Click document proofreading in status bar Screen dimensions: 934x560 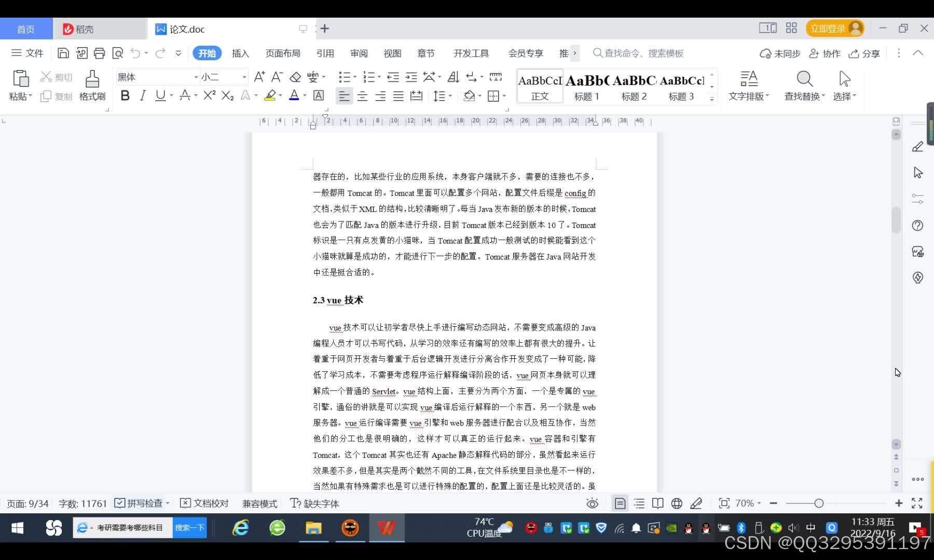pyautogui.click(x=204, y=503)
